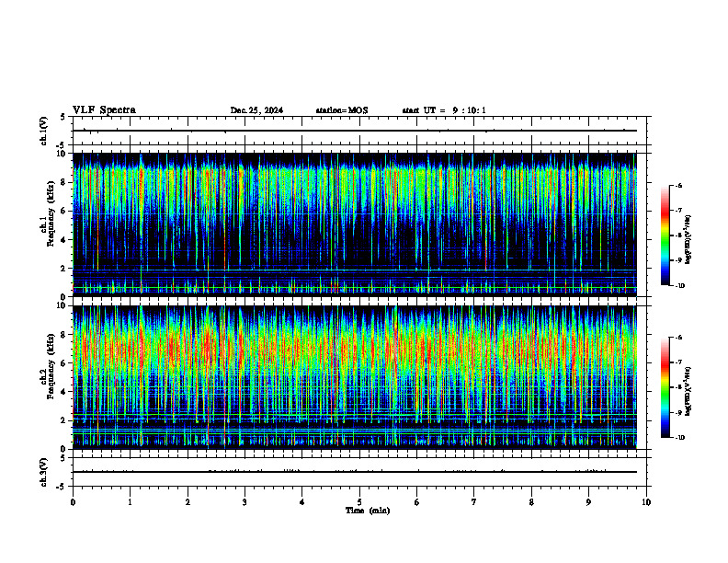Click the "station=MOS" header label
This screenshot has width=728, height=563.
click(342, 110)
